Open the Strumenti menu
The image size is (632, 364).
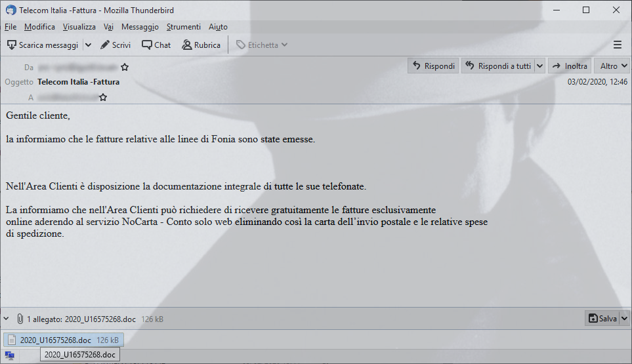183,27
